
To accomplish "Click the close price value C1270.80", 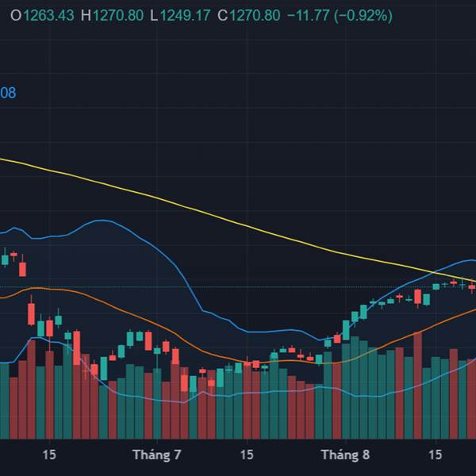I will (x=248, y=16).
